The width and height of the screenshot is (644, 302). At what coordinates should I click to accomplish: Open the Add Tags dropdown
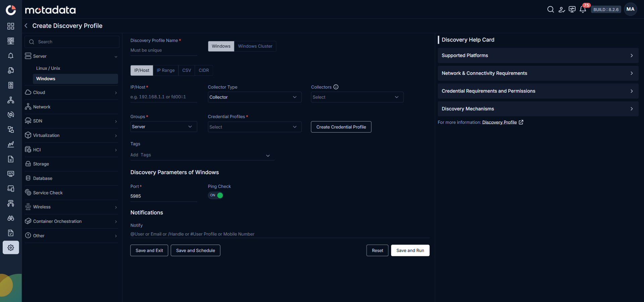(202, 155)
